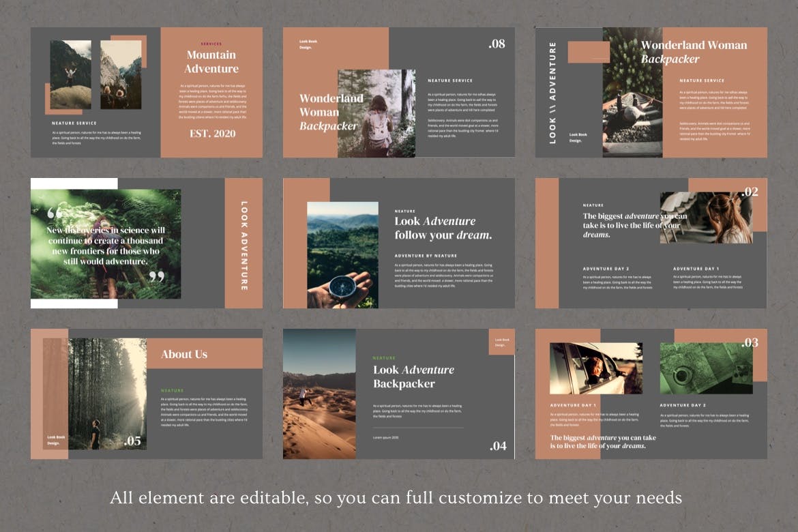Click the closing quotation mark on fern slide
The height and width of the screenshot is (532, 798).
tap(157, 276)
